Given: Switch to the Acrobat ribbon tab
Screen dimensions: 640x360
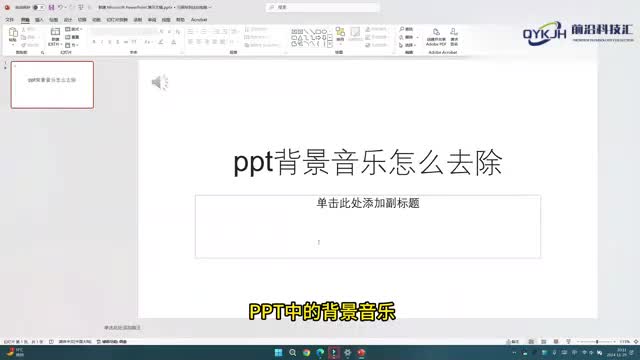Looking at the screenshot, I should coord(199,20).
